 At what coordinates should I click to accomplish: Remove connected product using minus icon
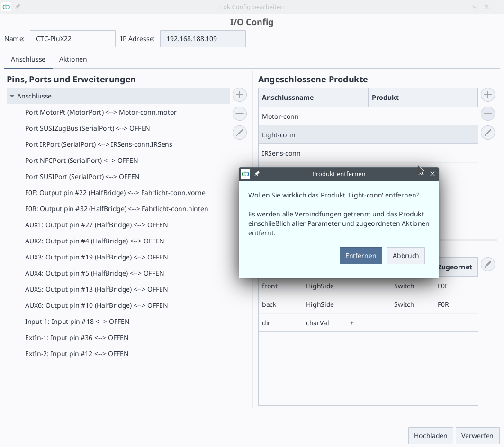(488, 114)
